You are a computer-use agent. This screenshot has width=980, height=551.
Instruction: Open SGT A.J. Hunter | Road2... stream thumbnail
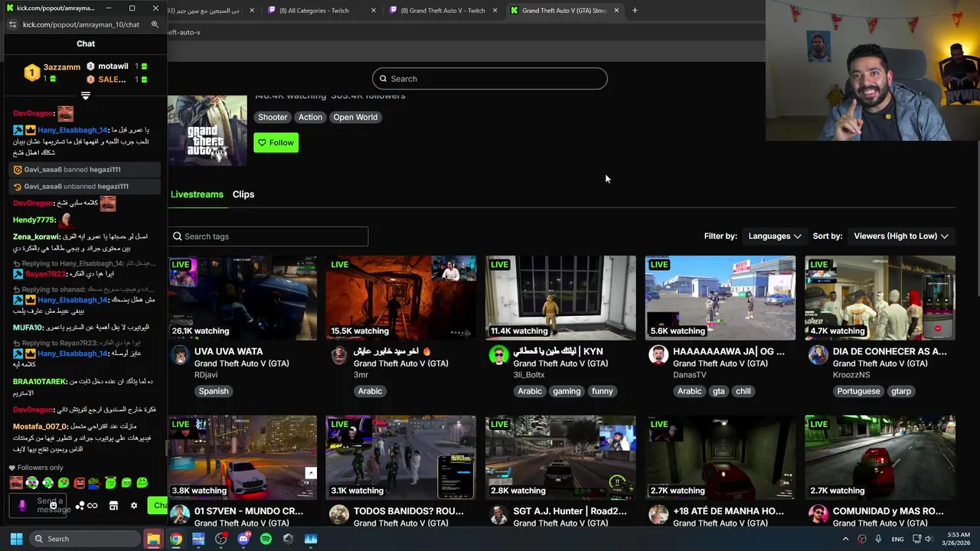tap(560, 457)
